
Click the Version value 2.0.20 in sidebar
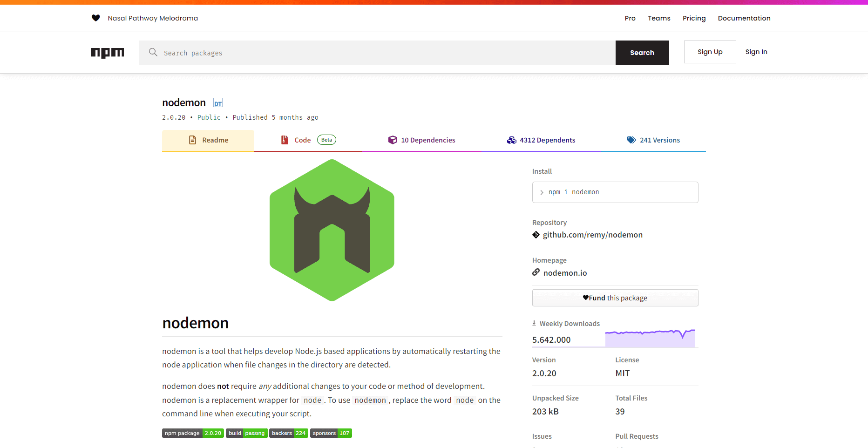tap(544, 373)
